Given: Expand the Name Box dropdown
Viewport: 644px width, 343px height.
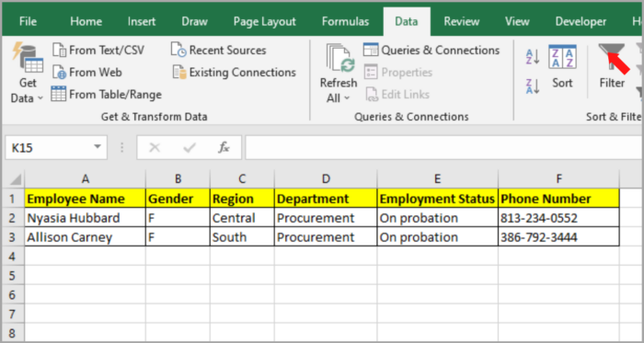Looking at the screenshot, I should pos(98,147).
